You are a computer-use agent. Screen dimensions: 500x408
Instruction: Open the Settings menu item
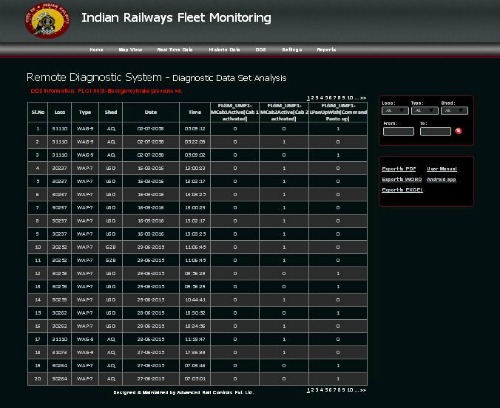pyautogui.click(x=292, y=50)
